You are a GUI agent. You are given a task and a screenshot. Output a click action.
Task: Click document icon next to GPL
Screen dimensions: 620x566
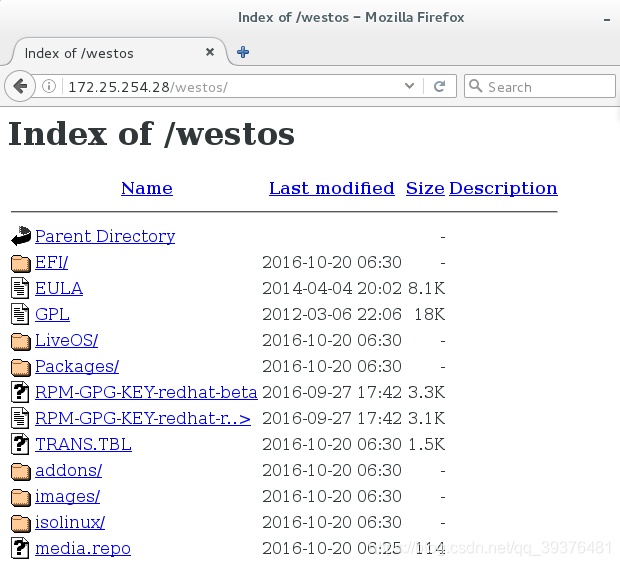click(x=20, y=314)
